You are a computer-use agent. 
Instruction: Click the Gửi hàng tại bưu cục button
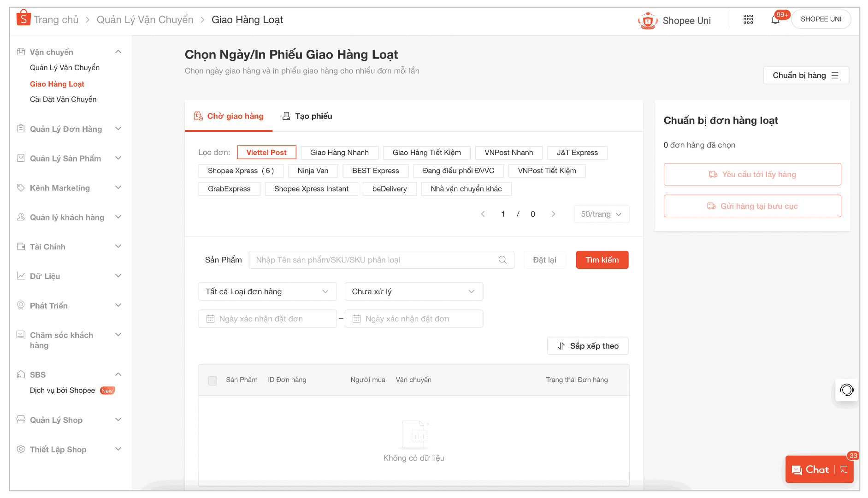752,206
